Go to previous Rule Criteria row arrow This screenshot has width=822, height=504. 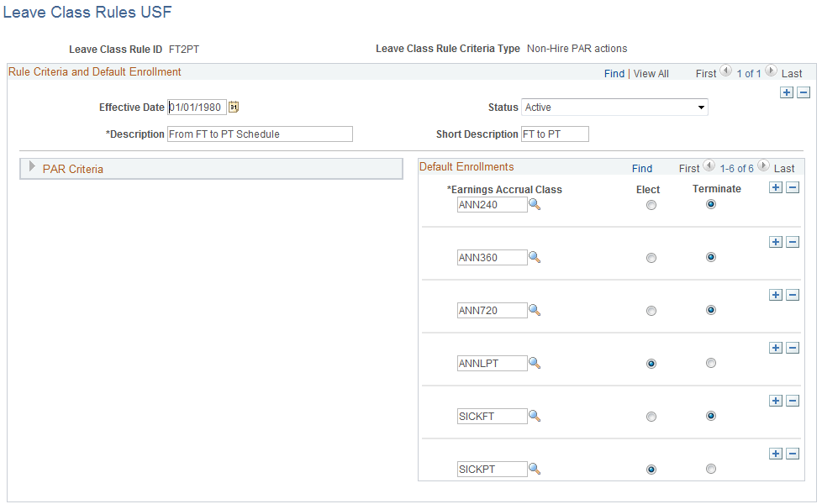click(x=725, y=71)
